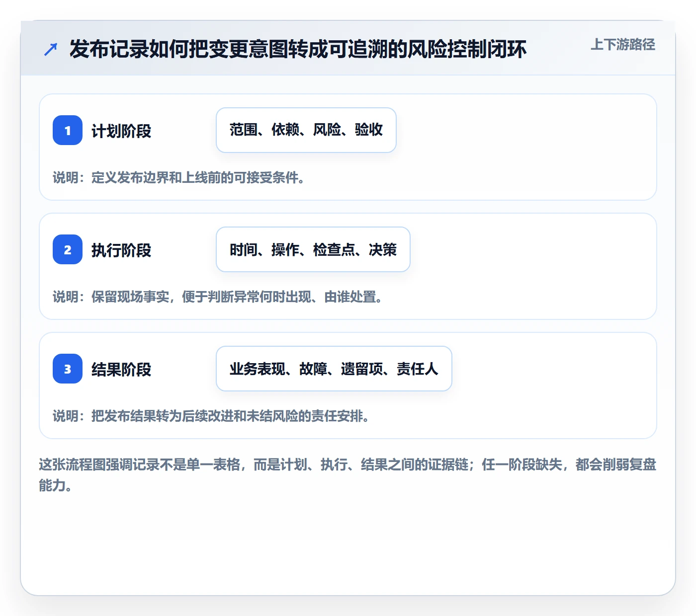
Task: Click the description starting 把发布结果转为后续改进
Action: click(211, 416)
